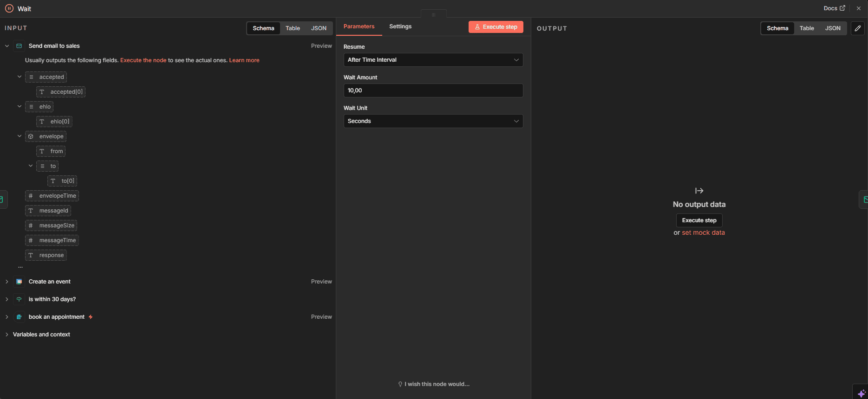868x399 pixels.
Task: Click the 'is within 30 days?' node icon
Action: coord(19,299)
